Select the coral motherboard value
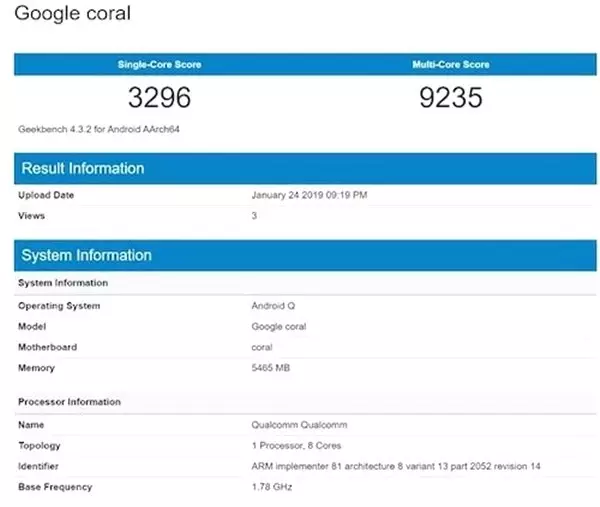This screenshot has width=600, height=507. [262, 347]
